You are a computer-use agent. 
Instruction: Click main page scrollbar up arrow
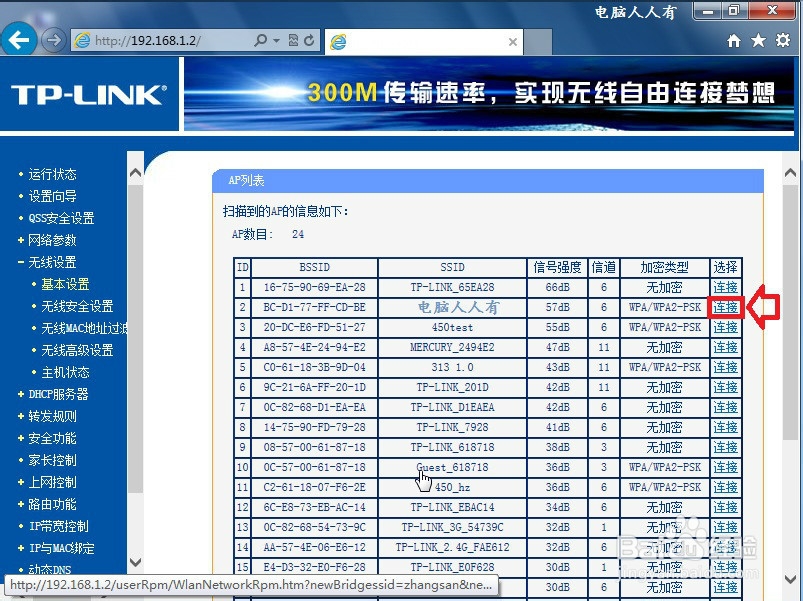(x=790, y=173)
